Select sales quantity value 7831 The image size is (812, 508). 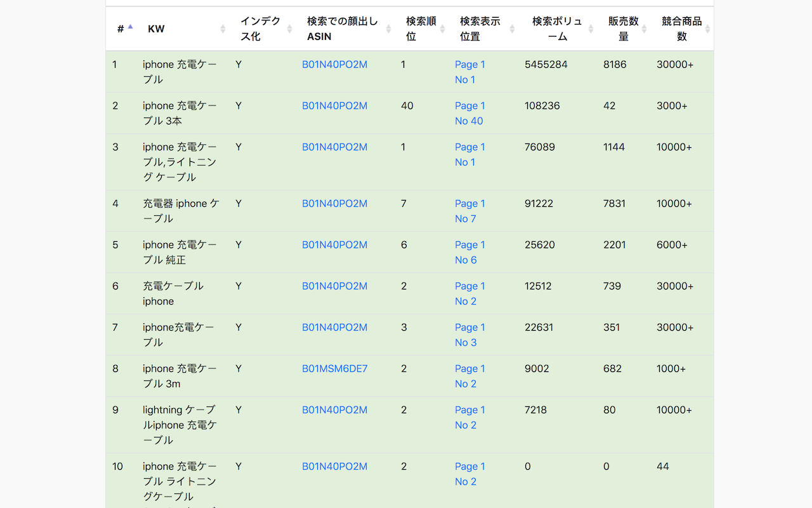(x=615, y=203)
